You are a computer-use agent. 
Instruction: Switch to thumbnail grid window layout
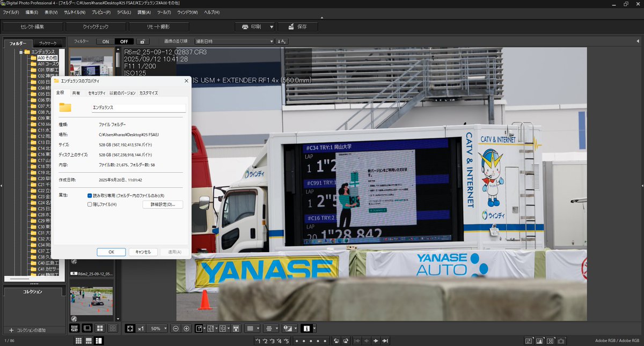(x=78, y=341)
